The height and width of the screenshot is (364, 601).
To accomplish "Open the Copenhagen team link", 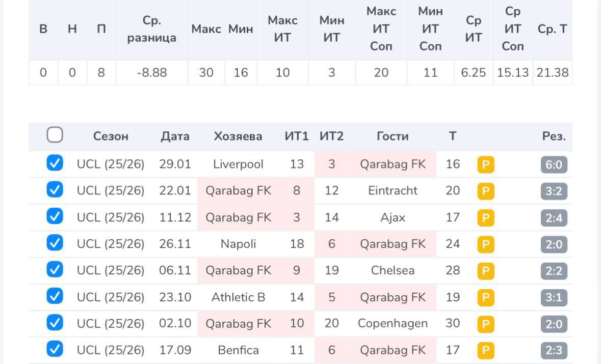I will pos(393,323).
